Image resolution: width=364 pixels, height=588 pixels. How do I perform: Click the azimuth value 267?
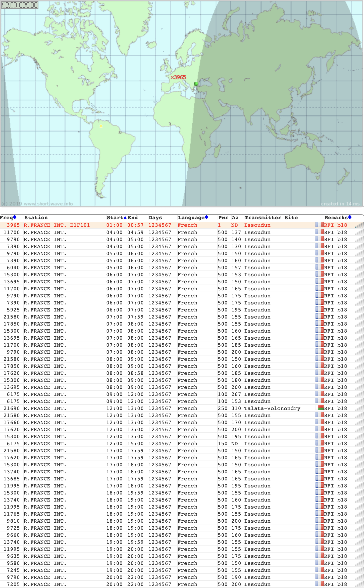pos(236,394)
